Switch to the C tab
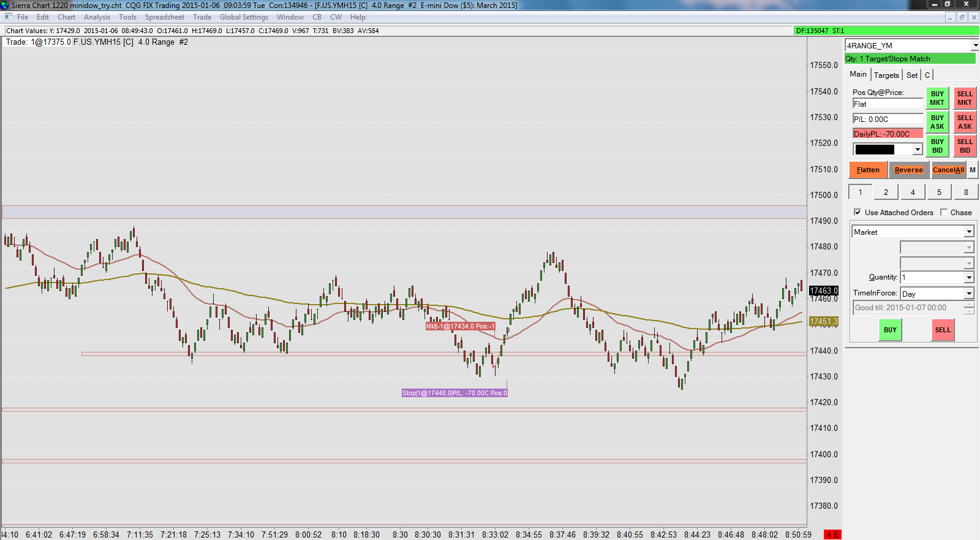 (x=927, y=75)
